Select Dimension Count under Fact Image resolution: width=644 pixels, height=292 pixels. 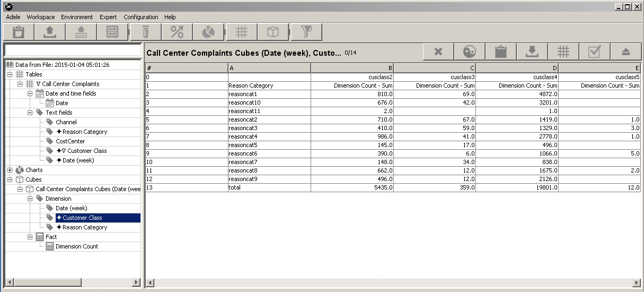[x=77, y=246]
